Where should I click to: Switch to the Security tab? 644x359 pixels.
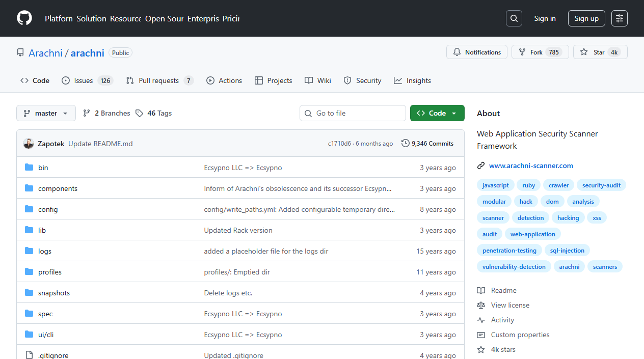coord(362,80)
